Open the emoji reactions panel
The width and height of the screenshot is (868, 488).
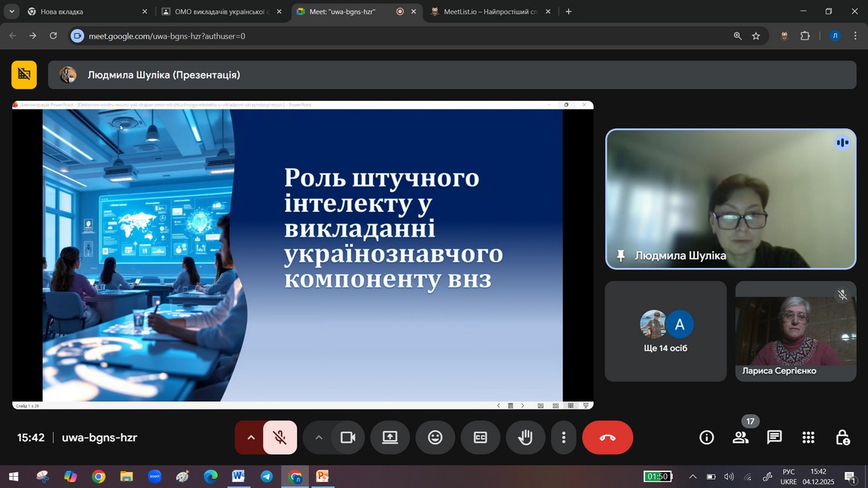point(435,438)
